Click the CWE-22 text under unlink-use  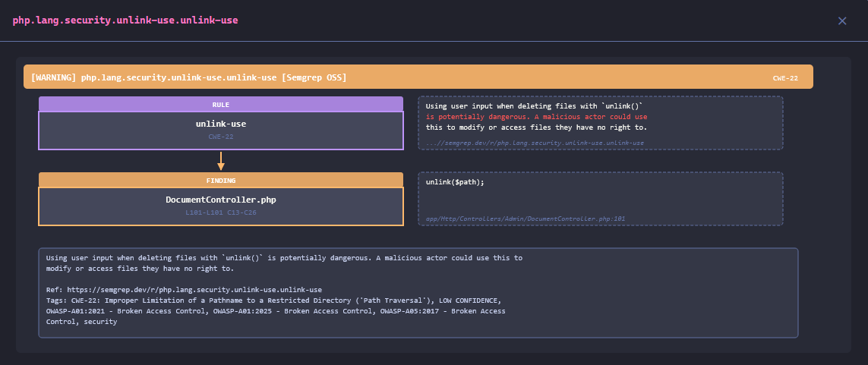pyautogui.click(x=220, y=137)
